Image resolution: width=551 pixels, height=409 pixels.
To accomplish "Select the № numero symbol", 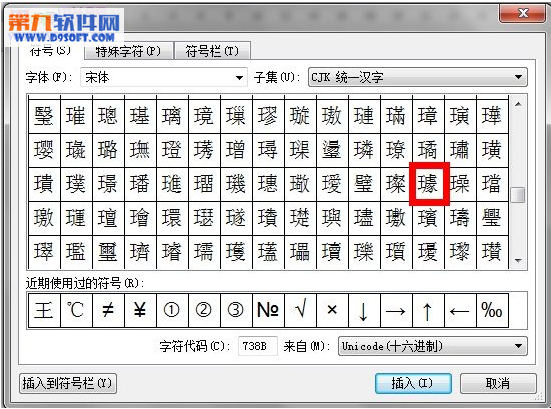I will (x=268, y=311).
